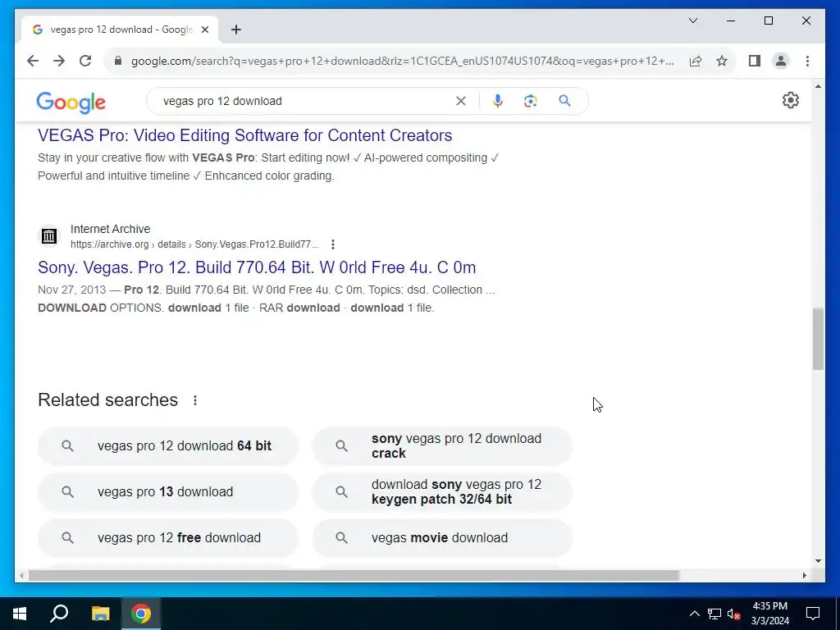Search sony vegas pro 12 download crack
Viewport: 840px width, 630px height.
(x=442, y=445)
